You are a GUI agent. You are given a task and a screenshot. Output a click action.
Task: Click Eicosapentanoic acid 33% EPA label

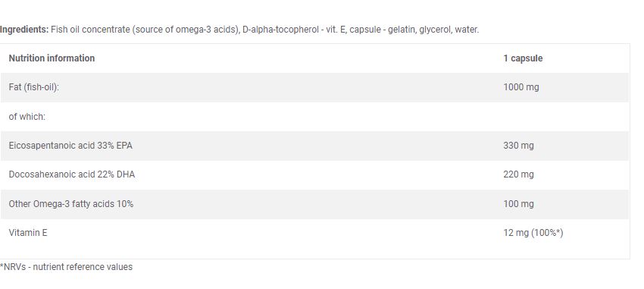(x=70, y=146)
